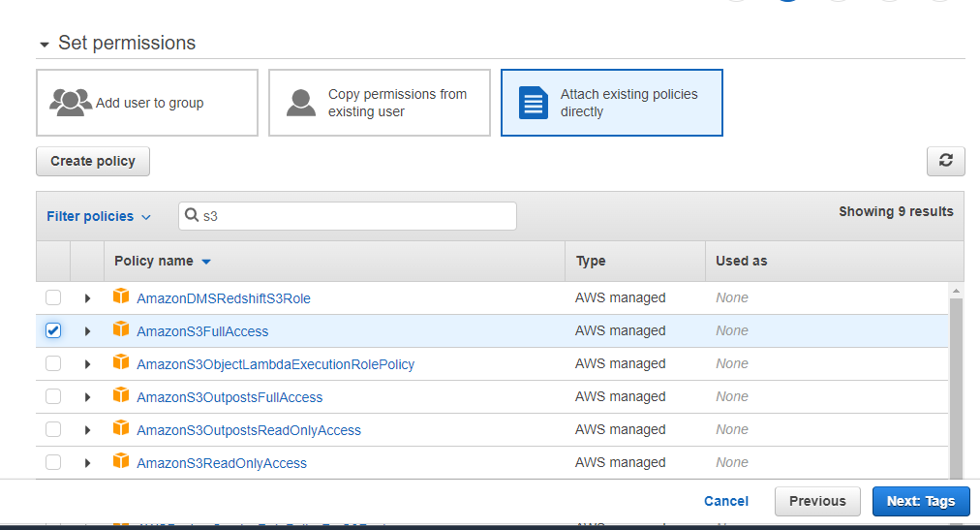Image resolution: width=980 pixels, height=530 pixels.
Task: Click AWS managed type in AmazonS3FullAccess row
Action: pos(620,330)
